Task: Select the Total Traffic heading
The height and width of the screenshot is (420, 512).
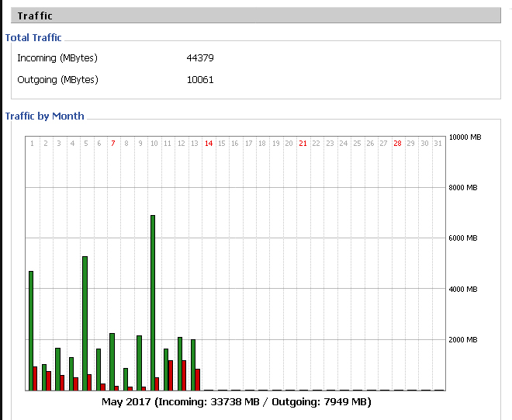Action: coord(33,37)
